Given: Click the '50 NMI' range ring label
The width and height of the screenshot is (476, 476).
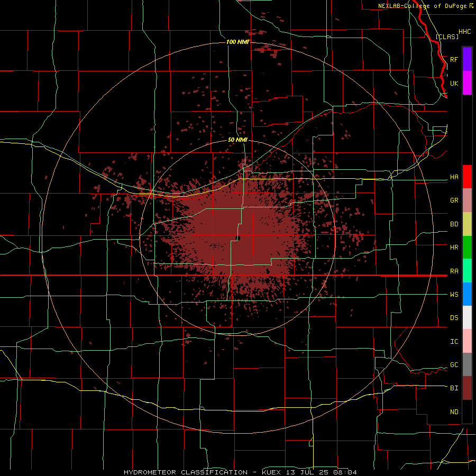Looking at the screenshot, I should pos(237,140).
